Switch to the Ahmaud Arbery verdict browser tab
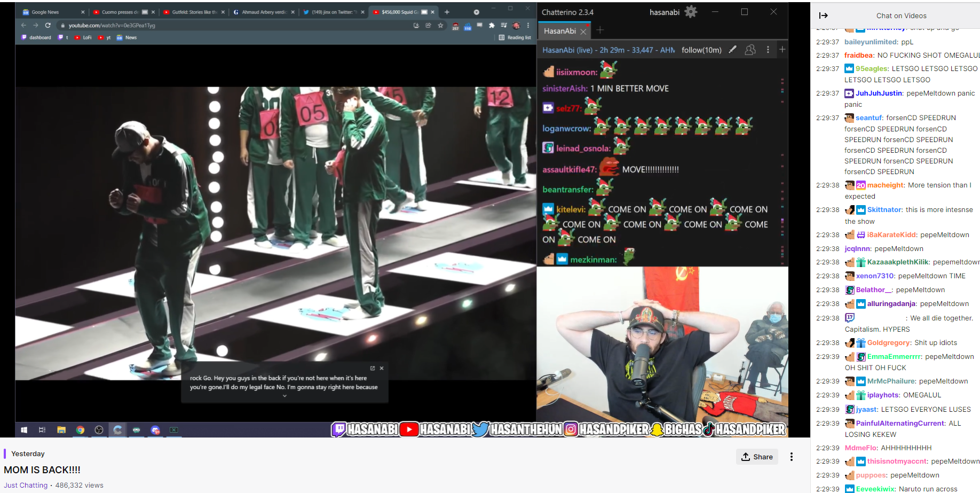Viewport: 980px width, 493px height. pyautogui.click(x=264, y=12)
